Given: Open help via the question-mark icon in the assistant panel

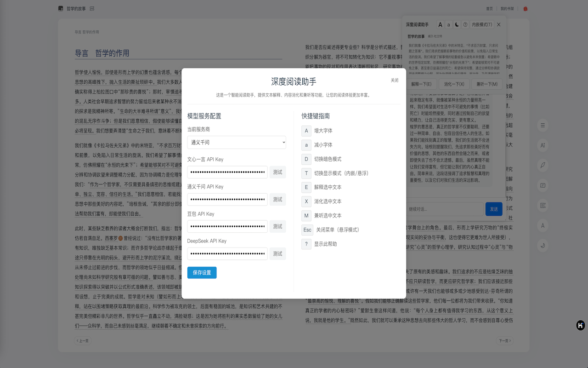Looking at the screenshot, I should pos(465,25).
